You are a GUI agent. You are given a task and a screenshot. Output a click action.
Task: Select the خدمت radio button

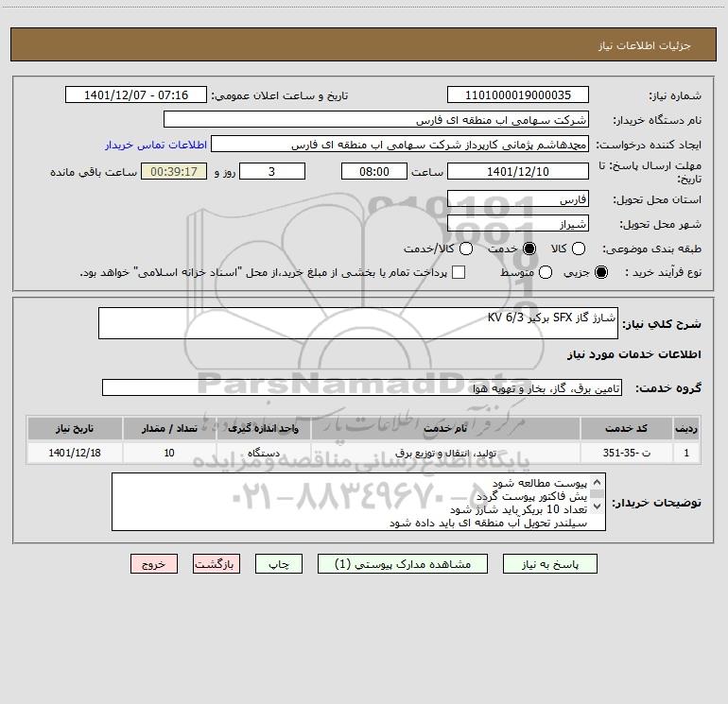tap(529, 249)
